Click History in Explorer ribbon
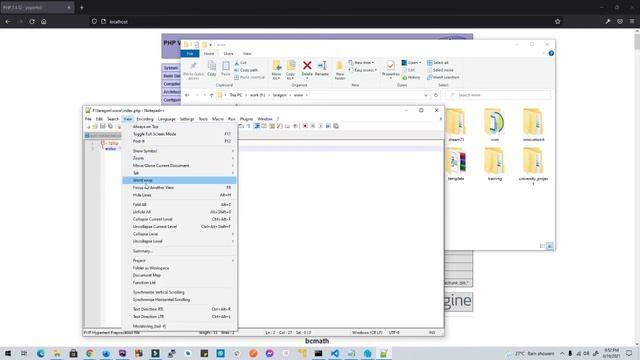 pyautogui.click(x=411, y=77)
